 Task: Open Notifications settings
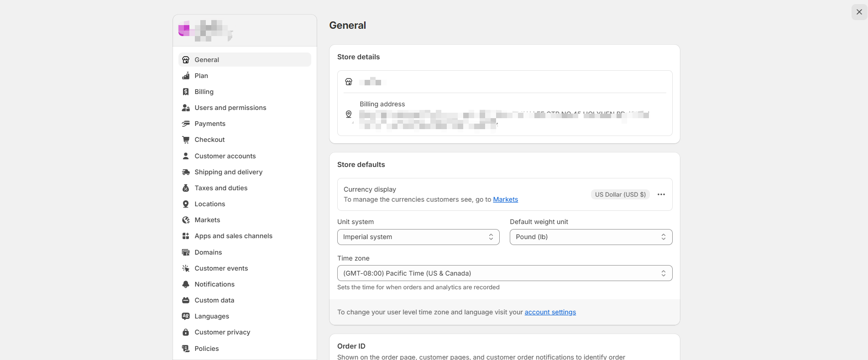pyautogui.click(x=245, y=284)
